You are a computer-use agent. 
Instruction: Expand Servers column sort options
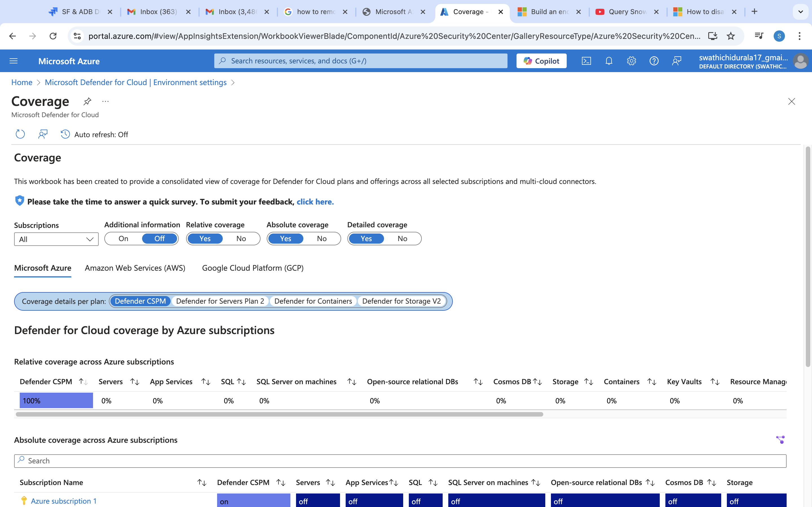click(134, 381)
